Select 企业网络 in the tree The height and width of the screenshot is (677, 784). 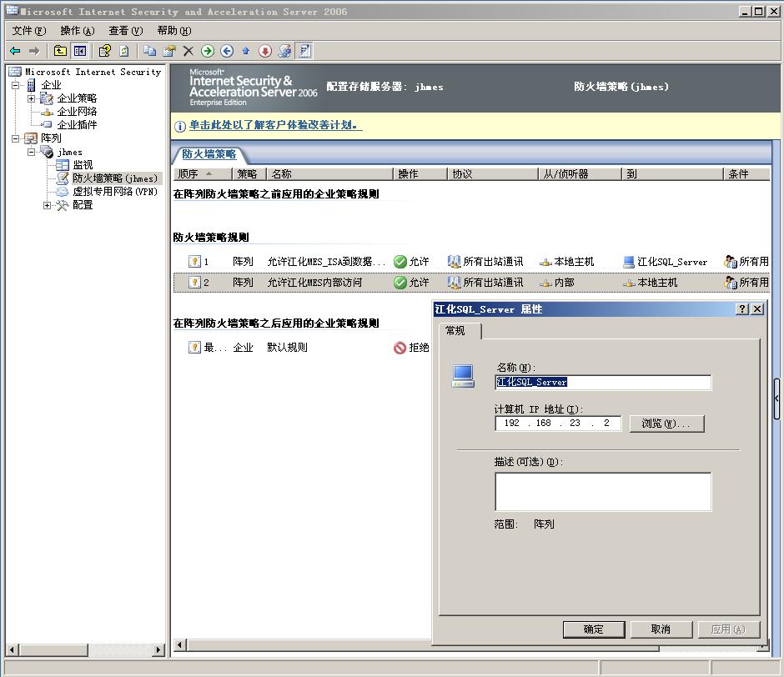(x=77, y=112)
